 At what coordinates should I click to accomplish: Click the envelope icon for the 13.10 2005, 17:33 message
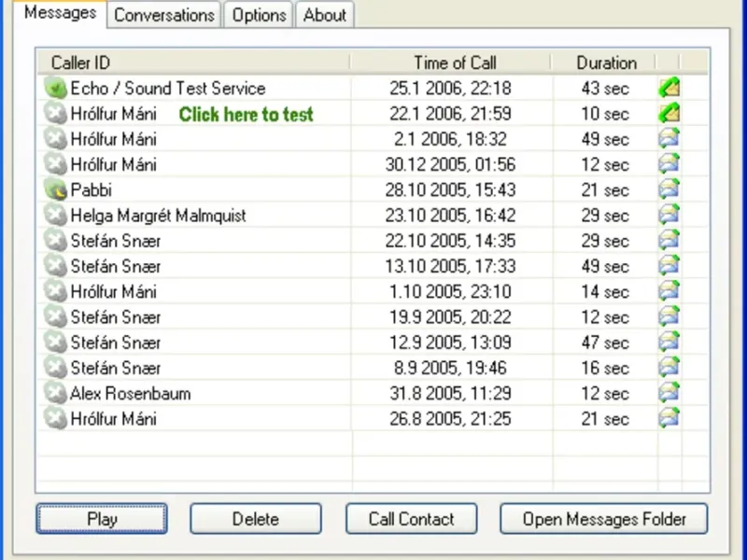click(x=669, y=266)
